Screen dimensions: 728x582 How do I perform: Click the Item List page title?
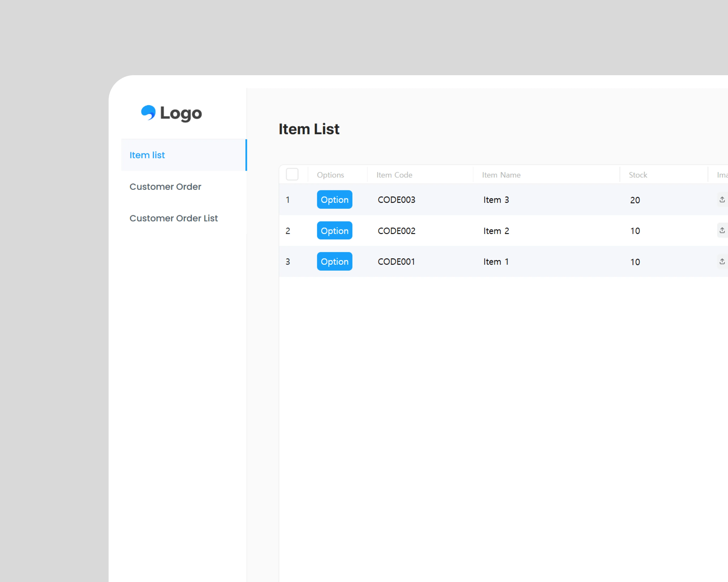click(x=309, y=129)
